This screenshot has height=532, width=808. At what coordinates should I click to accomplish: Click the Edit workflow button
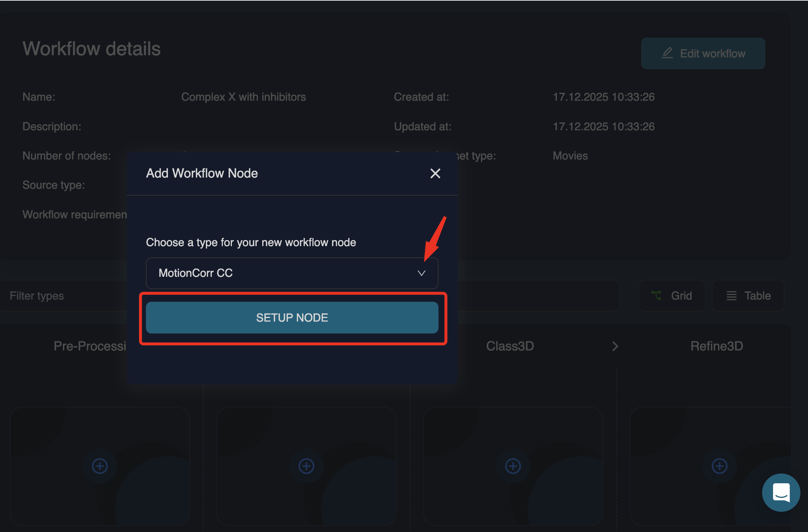pyautogui.click(x=703, y=53)
